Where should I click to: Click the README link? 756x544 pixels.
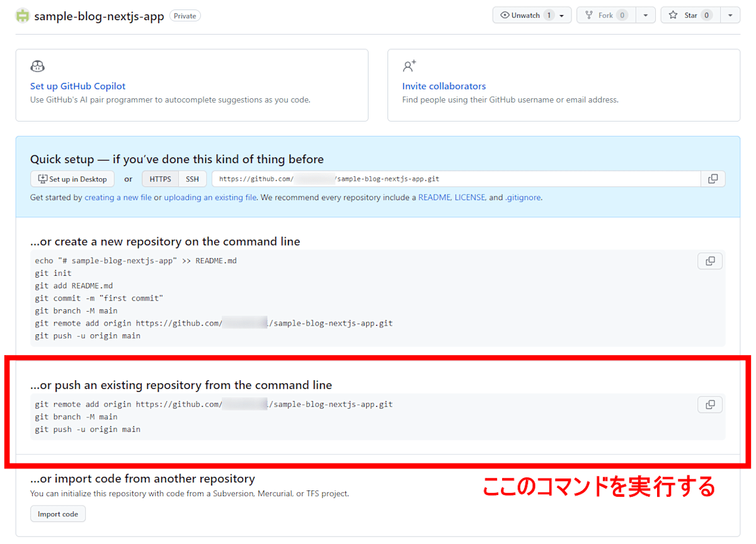pos(434,197)
